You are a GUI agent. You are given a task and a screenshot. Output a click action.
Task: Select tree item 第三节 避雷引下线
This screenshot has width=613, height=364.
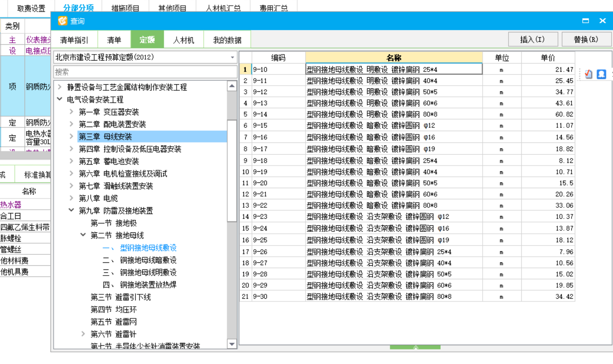tap(121, 297)
